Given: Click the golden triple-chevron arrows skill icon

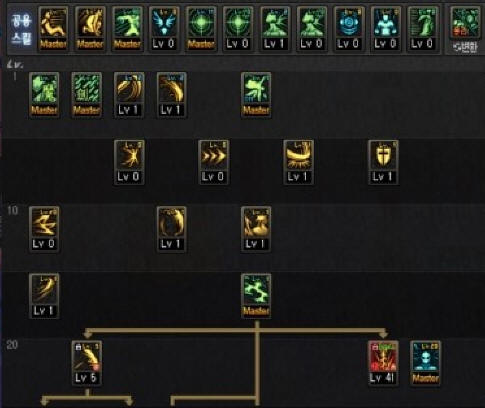Looking at the screenshot, I should pyautogui.click(x=213, y=162).
